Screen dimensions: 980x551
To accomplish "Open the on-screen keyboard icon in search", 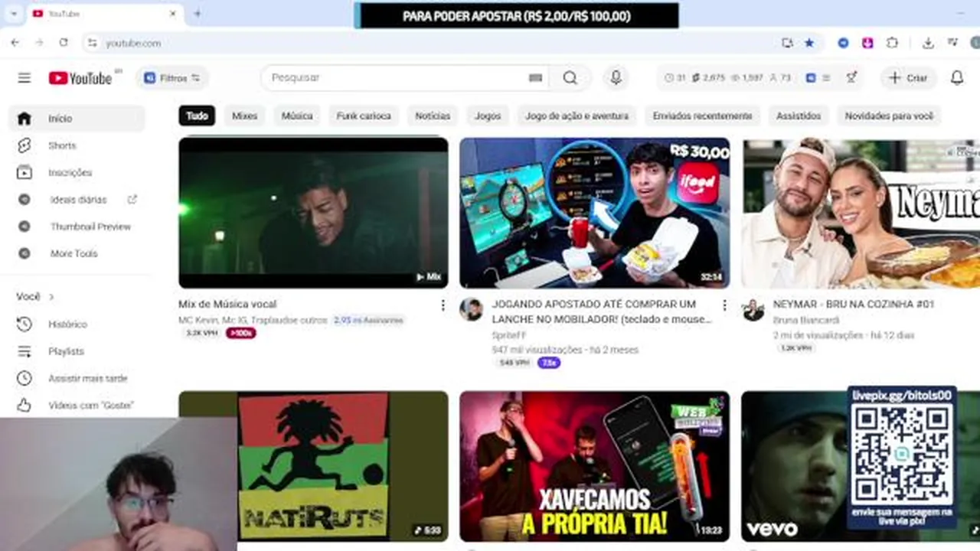I will [x=535, y=77].
